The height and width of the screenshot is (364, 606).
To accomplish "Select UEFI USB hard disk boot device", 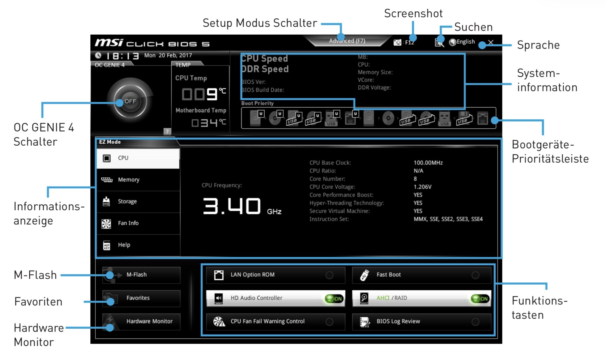I will pos(294,118).
